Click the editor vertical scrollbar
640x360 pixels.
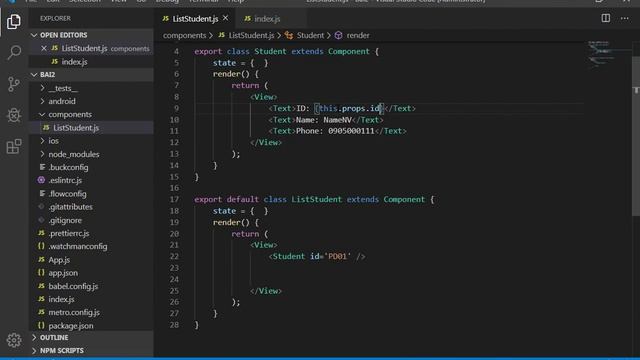pos(636,135)
